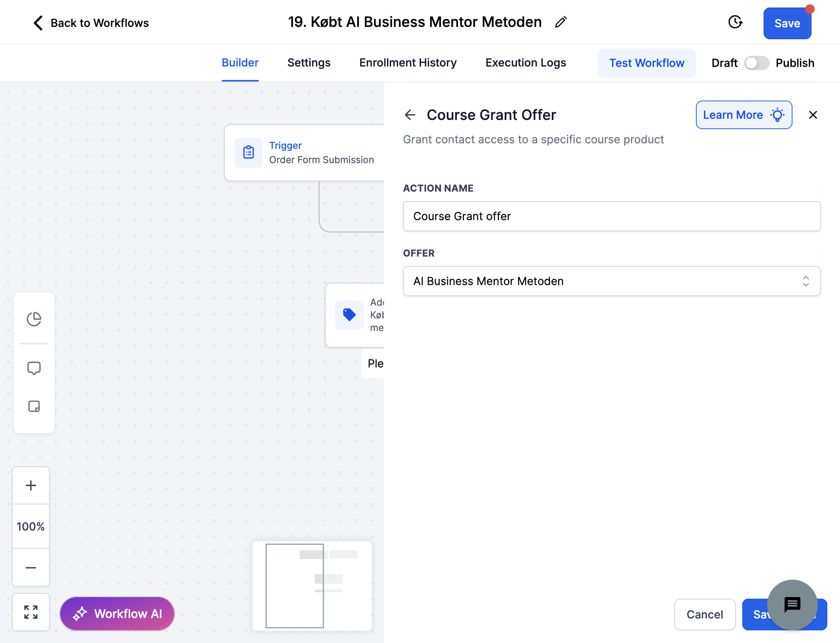Click the Action Name input field

(612, 216)
